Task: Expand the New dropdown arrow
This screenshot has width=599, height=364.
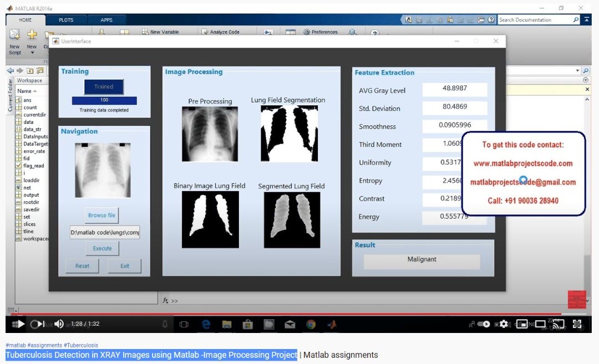Action: [32, 53]
